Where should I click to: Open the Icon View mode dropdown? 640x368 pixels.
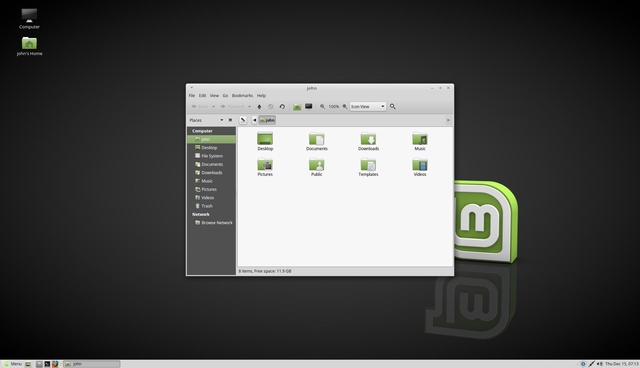tap(368, 106)
